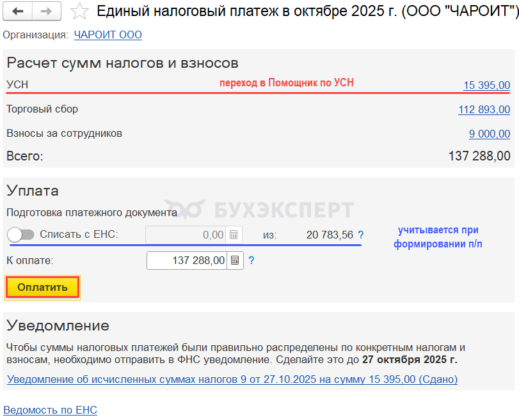Open УСН amount 15 395,00
Image resolution: width=519 pixels, height=420 pixels.
(x=486, y=85)
